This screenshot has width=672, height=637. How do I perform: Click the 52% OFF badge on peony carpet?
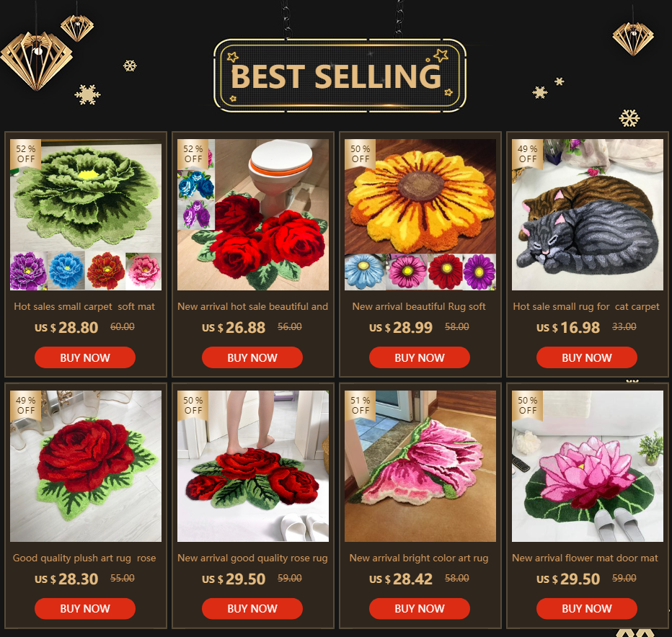point(26,153)
